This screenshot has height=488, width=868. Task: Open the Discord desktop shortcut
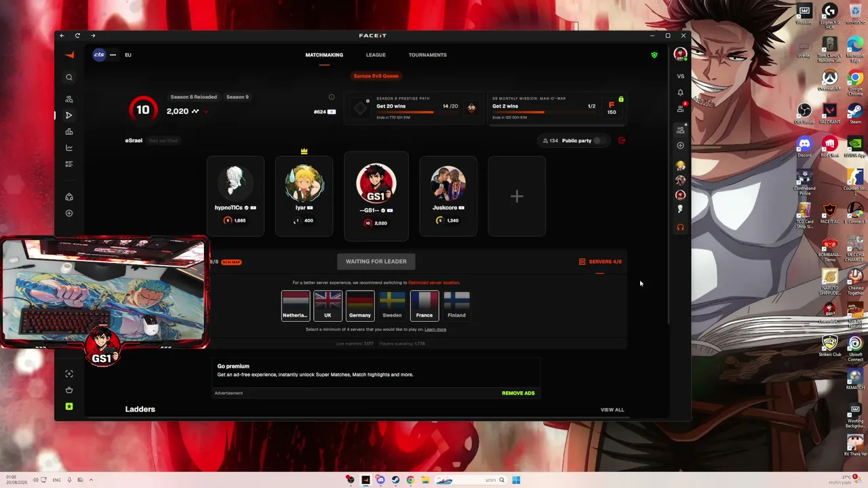coord(804,147)
